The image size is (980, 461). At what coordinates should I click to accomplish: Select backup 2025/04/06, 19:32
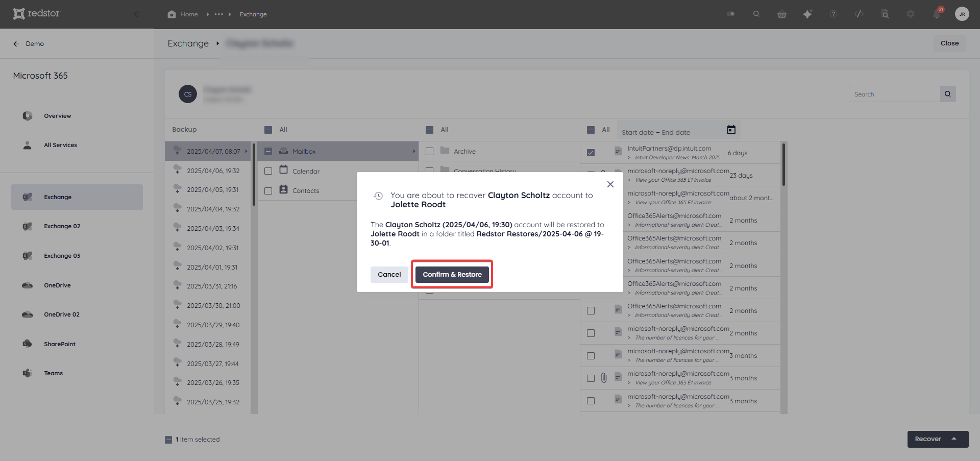point(208,171)
